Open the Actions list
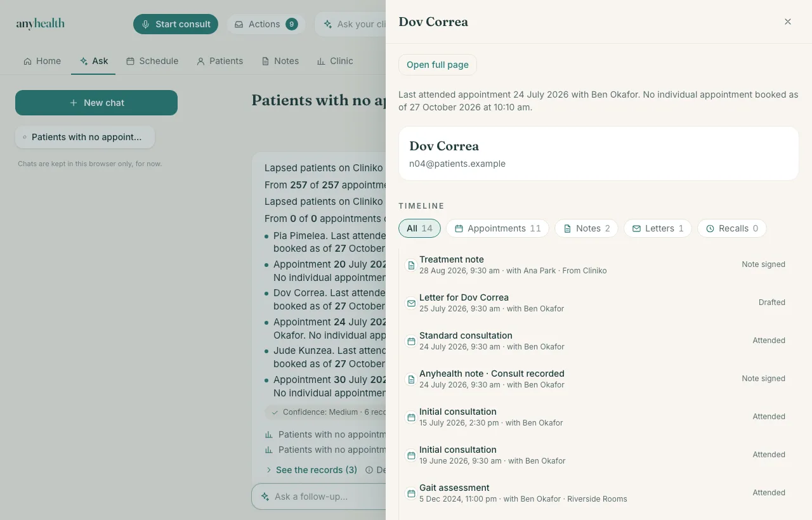Image resolution: width=812 pixels, height=520 pixels. 266,24
